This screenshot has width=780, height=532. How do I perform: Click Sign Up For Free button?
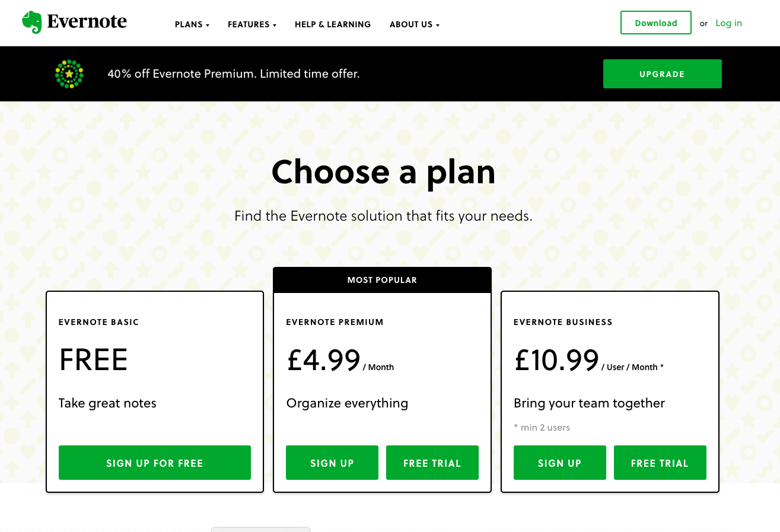[154, 463]
